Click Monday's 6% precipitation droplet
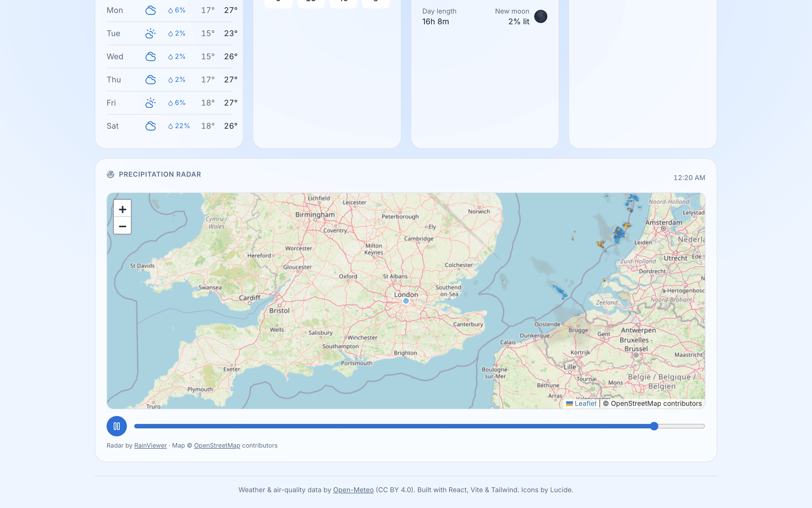812x508 pixels. click(x=171, y=10)
